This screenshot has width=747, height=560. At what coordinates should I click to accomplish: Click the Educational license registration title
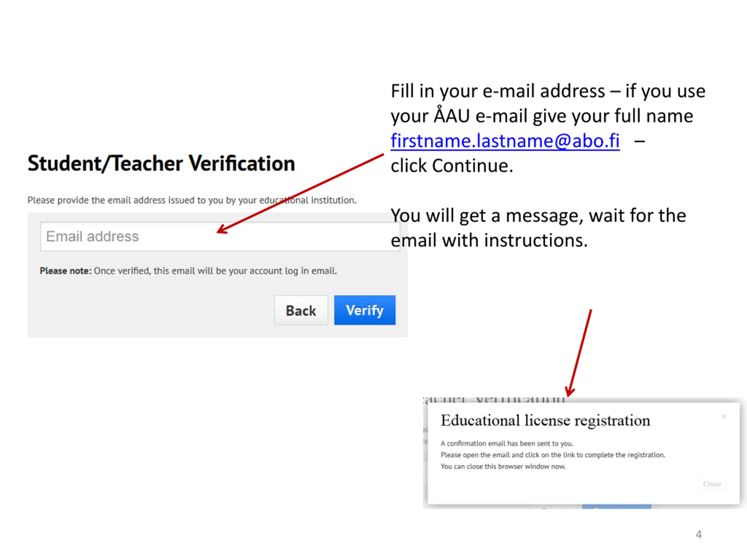point(545,421)
